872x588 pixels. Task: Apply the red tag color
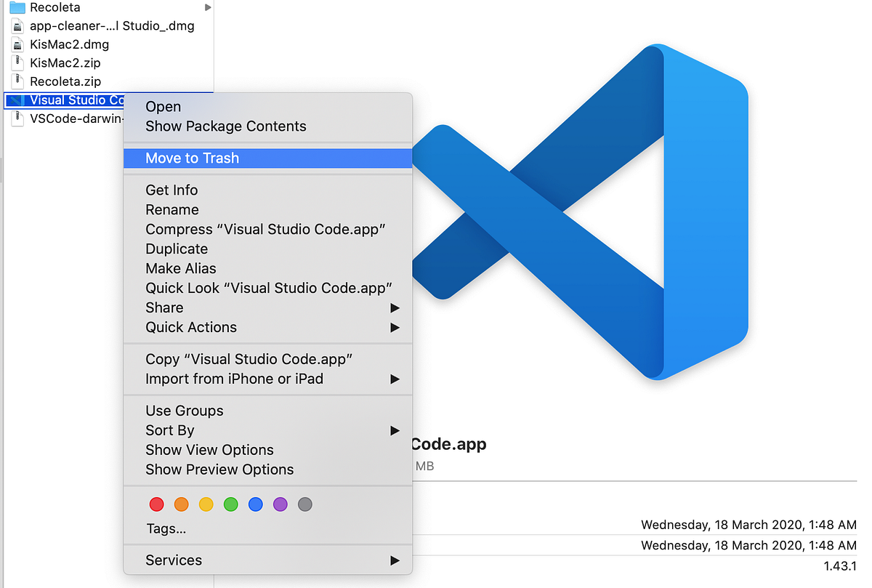point(157,504)
